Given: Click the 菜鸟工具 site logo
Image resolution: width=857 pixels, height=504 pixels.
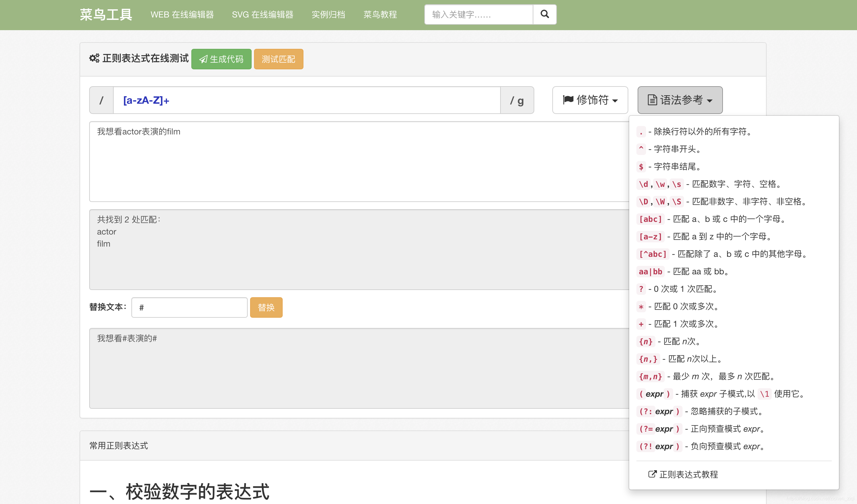Looking at the screenshot, I should (106, 15).
